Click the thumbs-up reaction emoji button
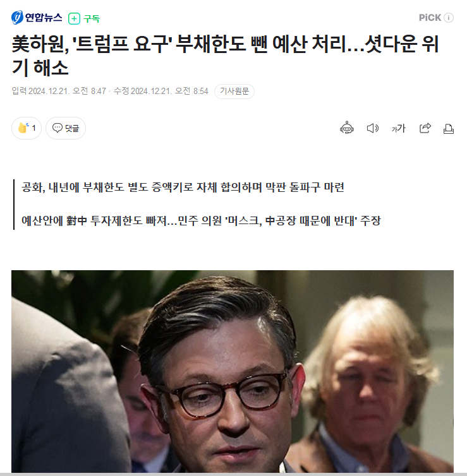The image size is (467, 476). pyautogui.click(x=27, y=128)
